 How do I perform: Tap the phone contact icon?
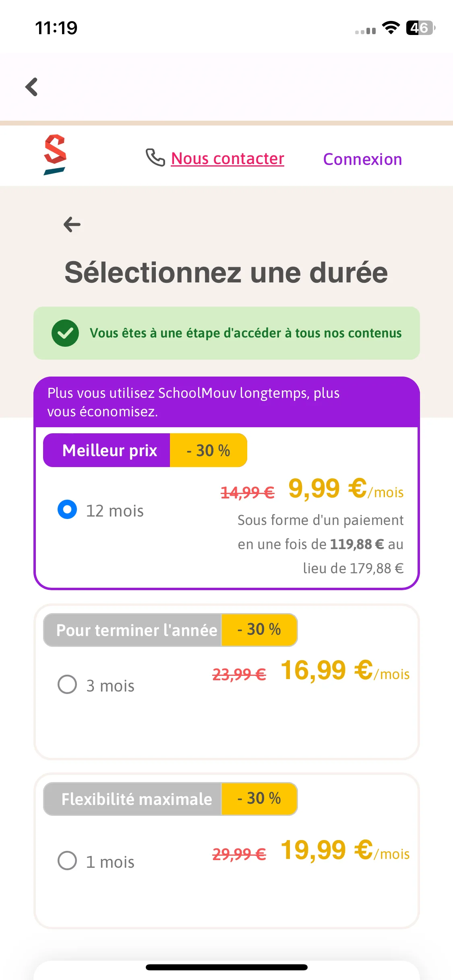155,157
